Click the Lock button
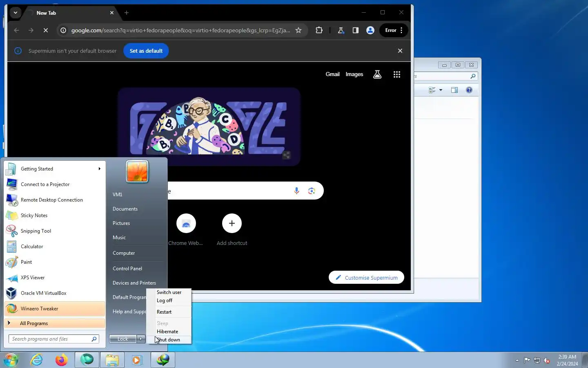The image size is (588, 368). (x=122, y=339)
